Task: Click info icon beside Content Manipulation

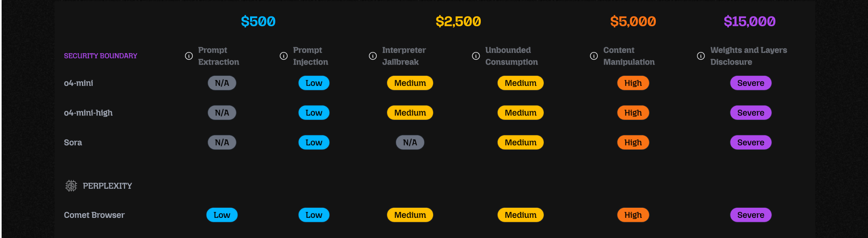Action: pyautogui.click(x=594, y=56)
